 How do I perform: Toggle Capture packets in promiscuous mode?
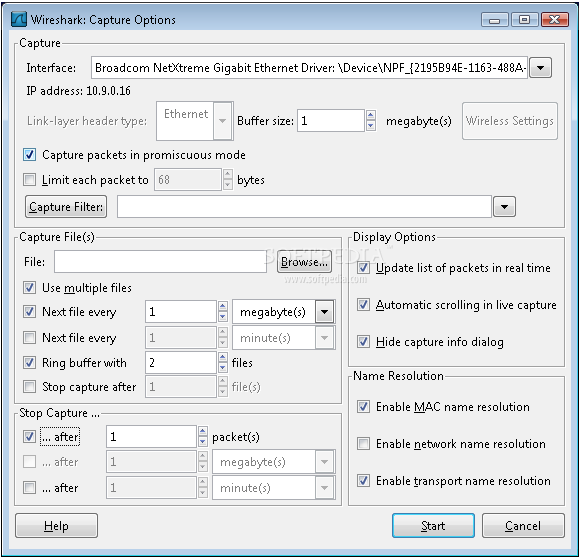pyautogui.click(x=30, y=155)
